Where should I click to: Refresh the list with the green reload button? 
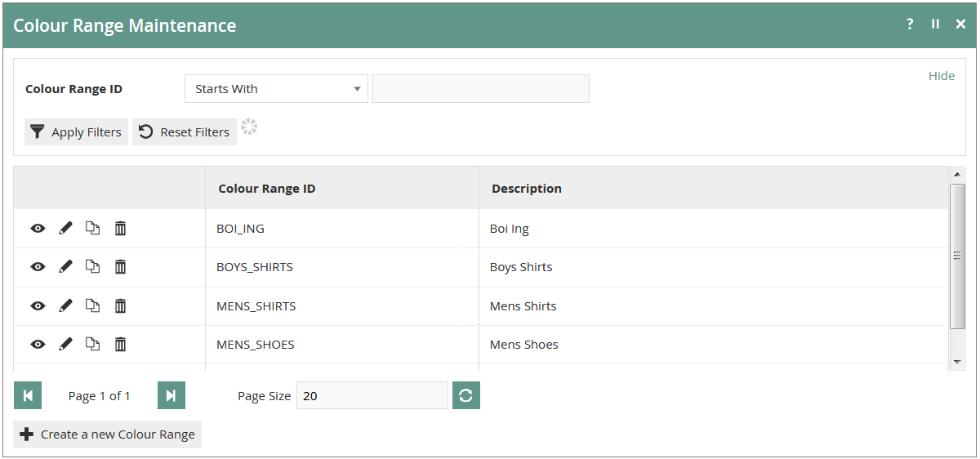466,395
